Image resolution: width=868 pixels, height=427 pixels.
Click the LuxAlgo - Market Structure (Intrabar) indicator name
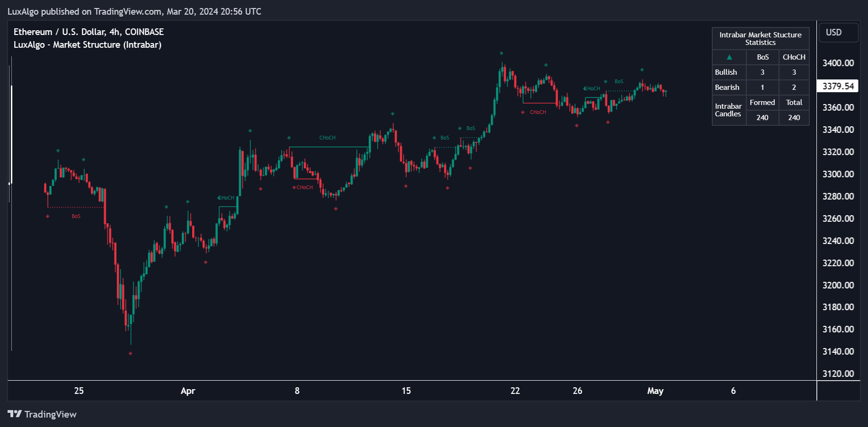[x=88, y=44]
